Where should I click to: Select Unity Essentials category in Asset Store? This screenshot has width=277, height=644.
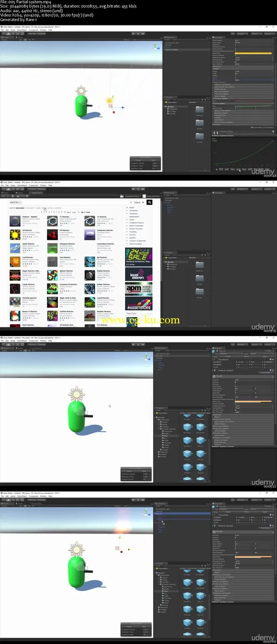(135, 244)
